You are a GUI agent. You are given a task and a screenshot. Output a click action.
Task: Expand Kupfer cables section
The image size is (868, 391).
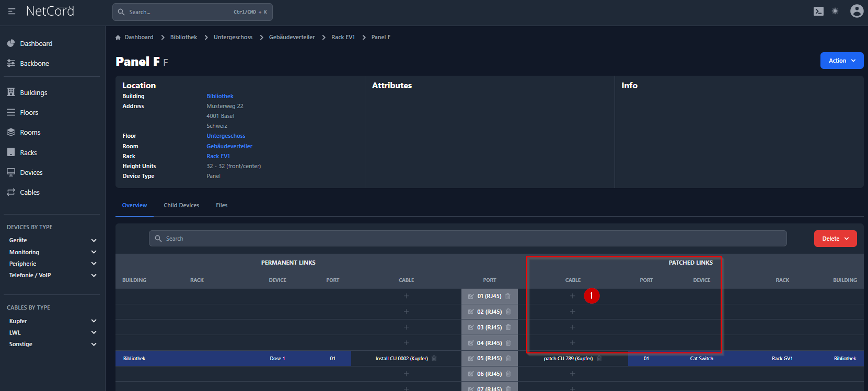pyautogui.click(x=94, y=321)
